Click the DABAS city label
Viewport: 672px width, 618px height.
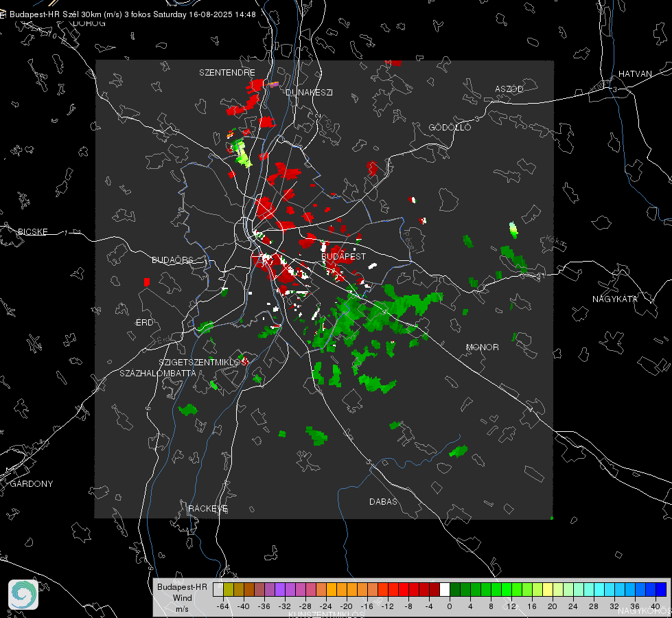point(383,501)
